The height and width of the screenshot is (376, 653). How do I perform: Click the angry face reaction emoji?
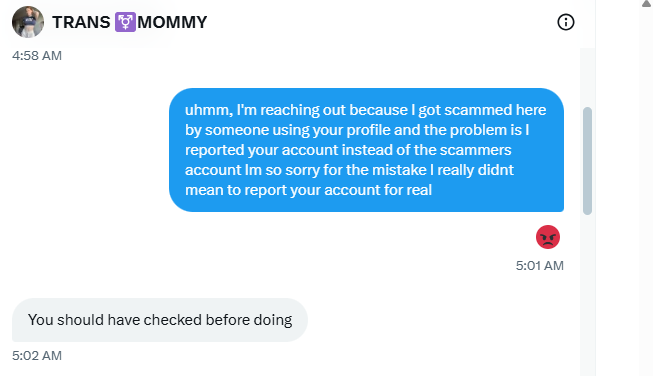(548, 237)
